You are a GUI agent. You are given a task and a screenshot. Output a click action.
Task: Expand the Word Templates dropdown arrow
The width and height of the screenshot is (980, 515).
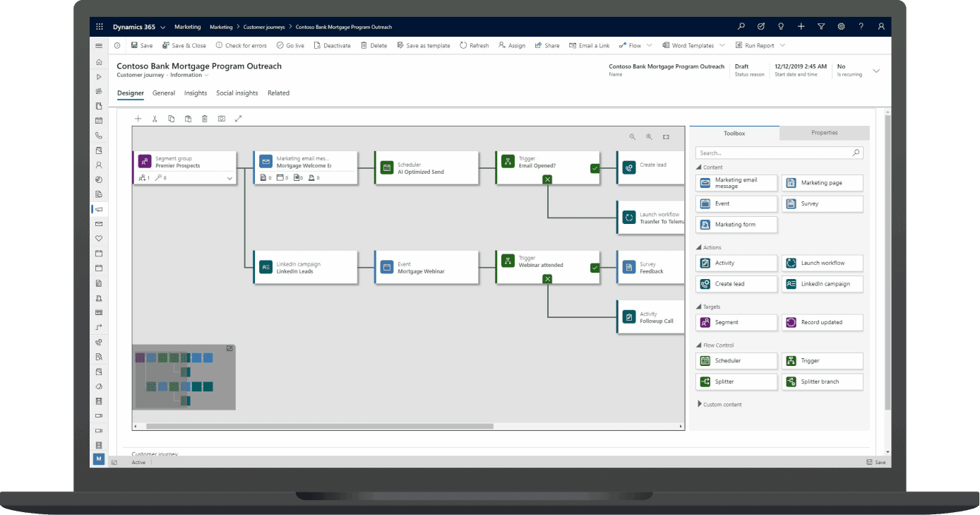pyautogui.click(x=722, y=45)
